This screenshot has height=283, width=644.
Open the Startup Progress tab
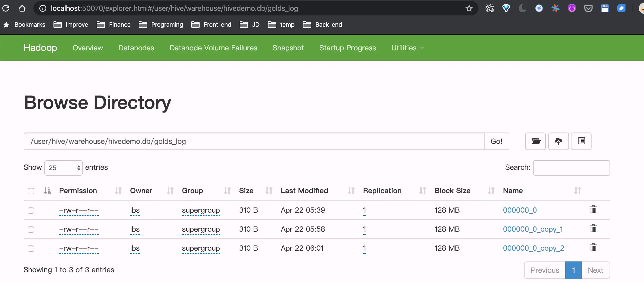pos(347,48)
